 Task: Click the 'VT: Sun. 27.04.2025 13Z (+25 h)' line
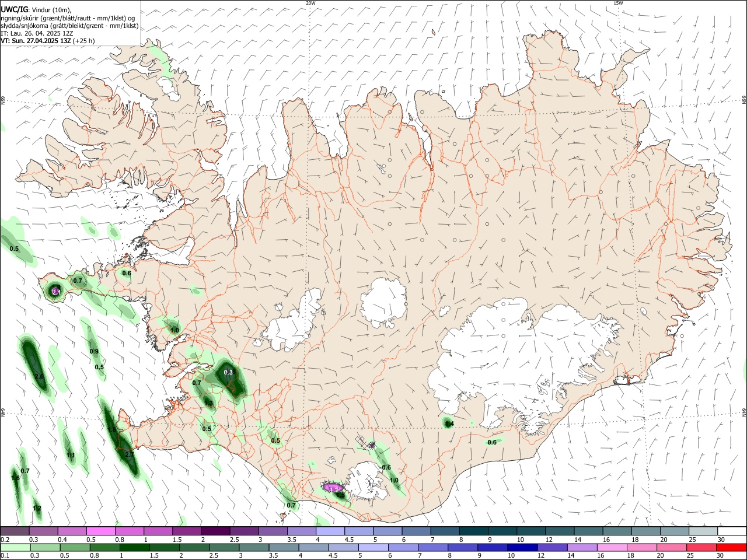(47, 41)
